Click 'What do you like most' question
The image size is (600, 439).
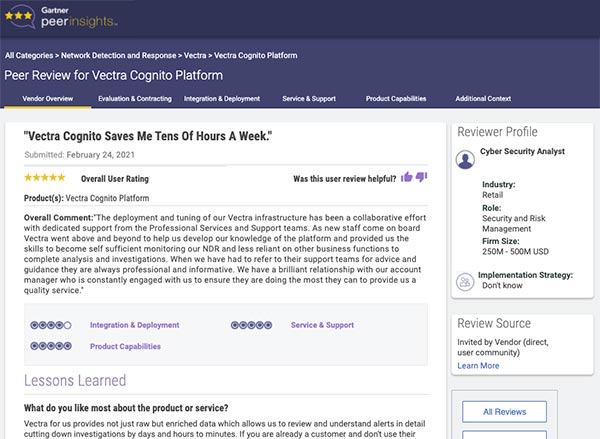coord(126,408)
